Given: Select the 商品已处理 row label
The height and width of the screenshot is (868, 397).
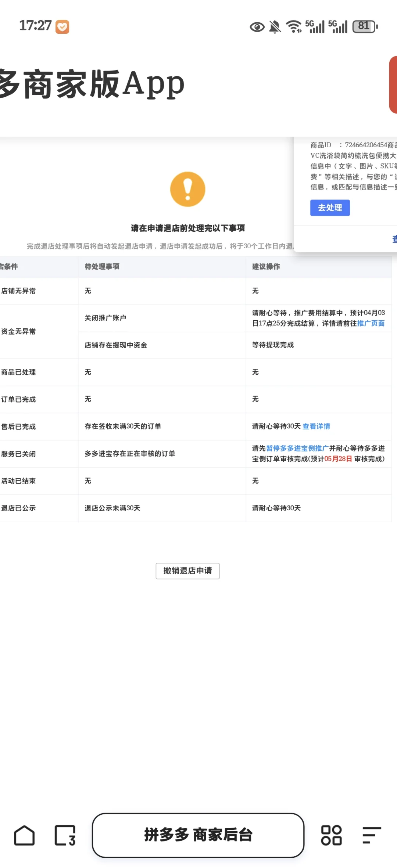Looking at the screenshot, I should click(x=18, y=372).
